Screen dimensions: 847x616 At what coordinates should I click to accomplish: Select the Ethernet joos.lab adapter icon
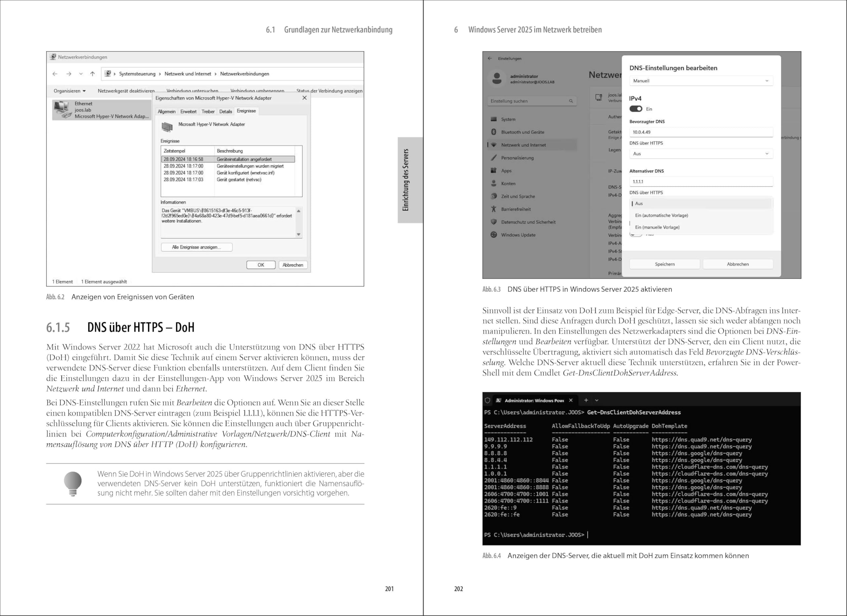[x=63, y=110]
